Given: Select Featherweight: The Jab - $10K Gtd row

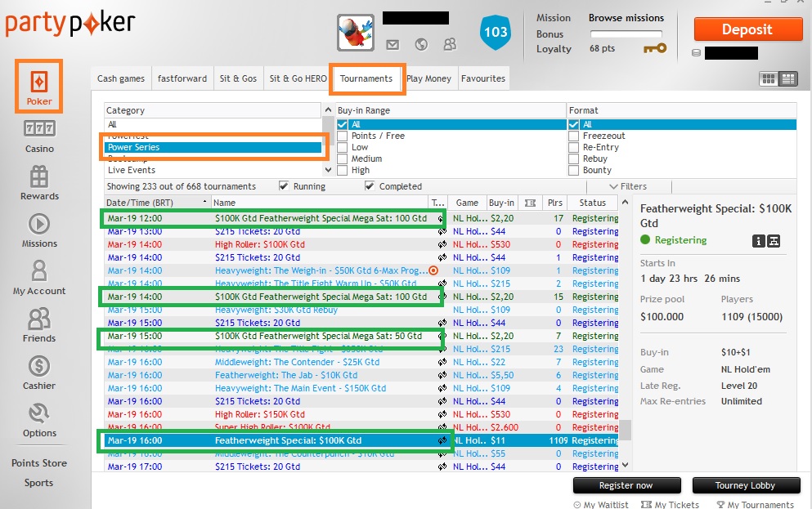Looking at the screenshot, I should 361,375.
